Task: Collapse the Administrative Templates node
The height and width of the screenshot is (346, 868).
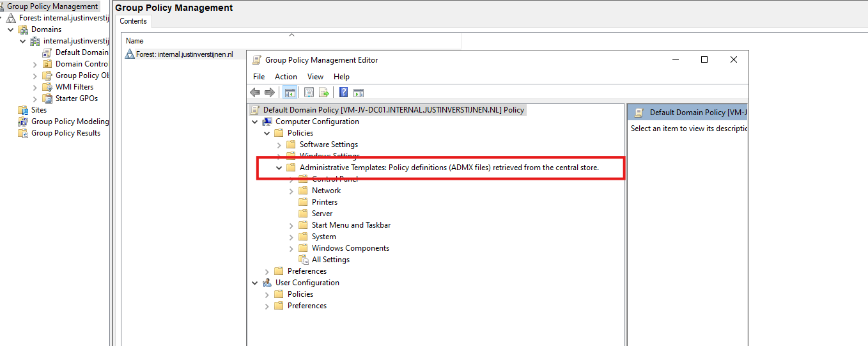Action: pos(279,168)
